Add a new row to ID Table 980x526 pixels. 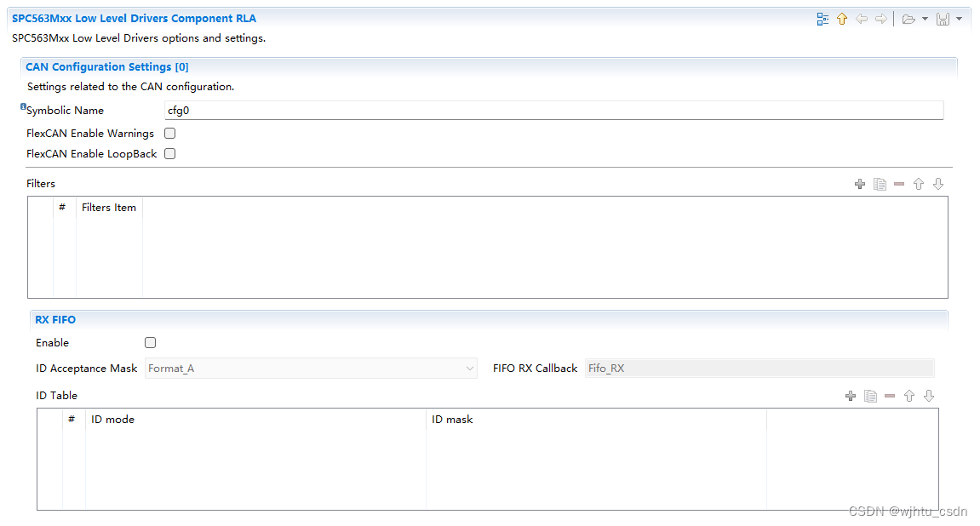(x=851, y=396)
